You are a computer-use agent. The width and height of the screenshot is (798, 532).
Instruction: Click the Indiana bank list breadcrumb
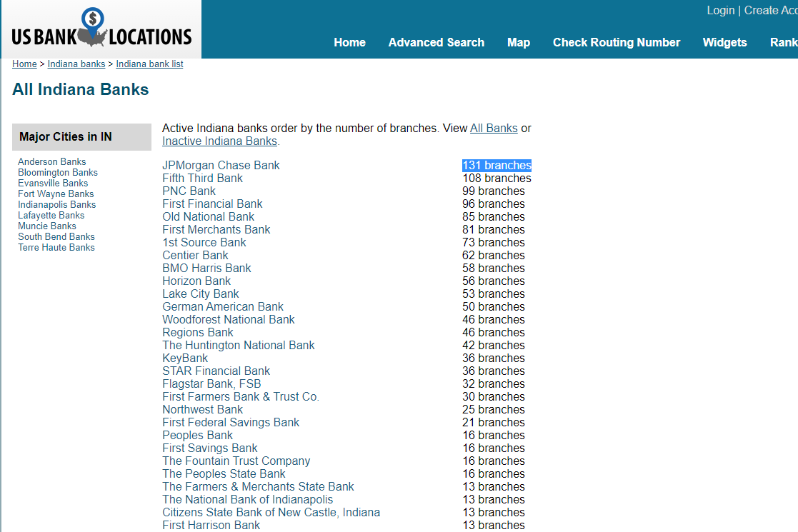coord(149,64)
